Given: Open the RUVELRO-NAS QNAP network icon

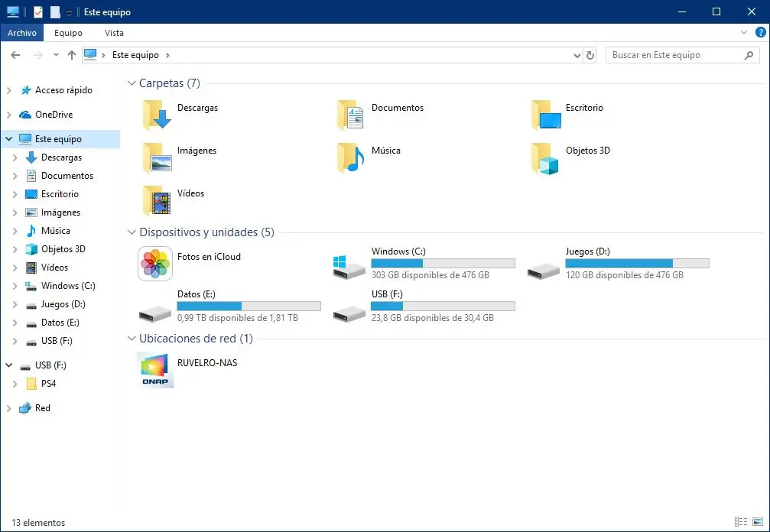Looking at the screenshot, I should [x=155, y=370].
